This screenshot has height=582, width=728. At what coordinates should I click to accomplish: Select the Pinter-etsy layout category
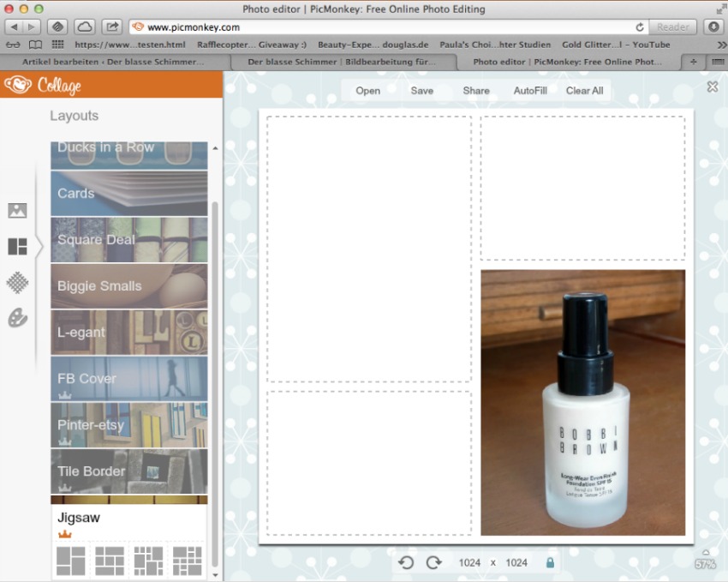coord(129,425)
